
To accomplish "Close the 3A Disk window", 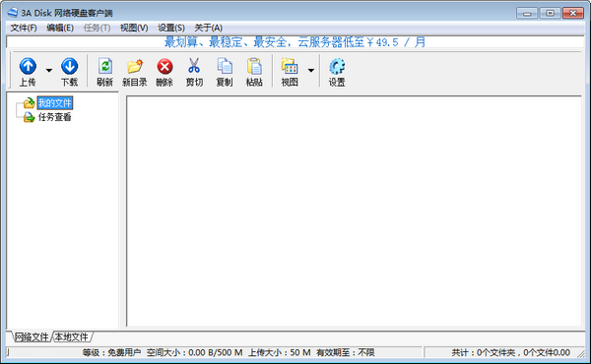I will coord(573,13).
